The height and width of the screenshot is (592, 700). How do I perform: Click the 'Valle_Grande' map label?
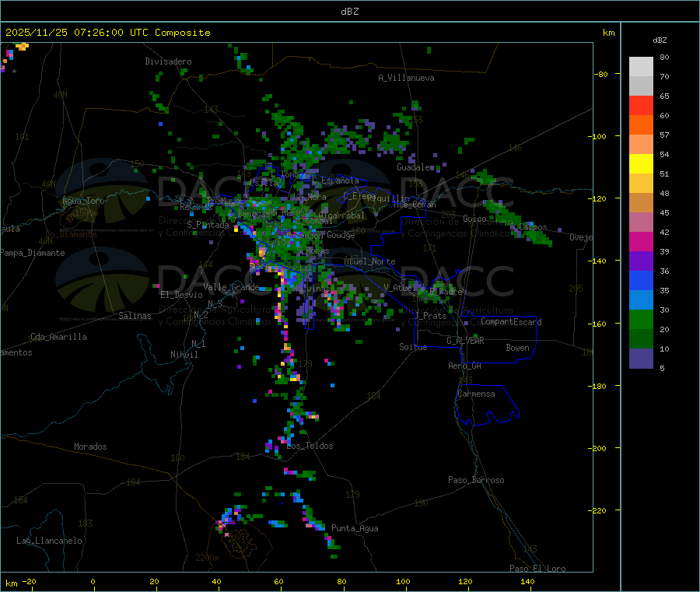(231, 286)
